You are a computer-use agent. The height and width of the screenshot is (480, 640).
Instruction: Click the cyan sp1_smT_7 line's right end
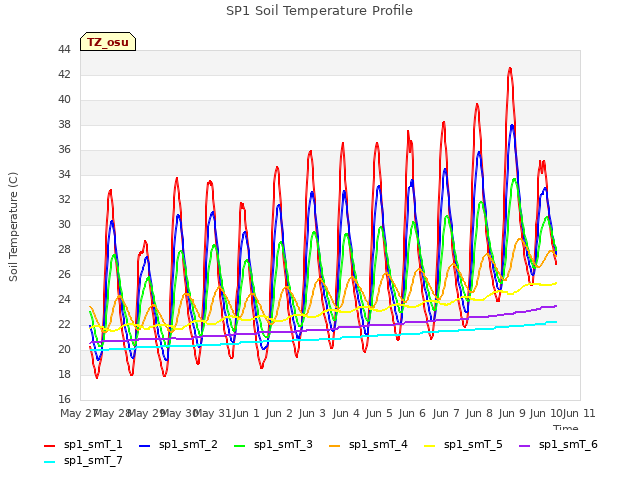click(556, 322)
